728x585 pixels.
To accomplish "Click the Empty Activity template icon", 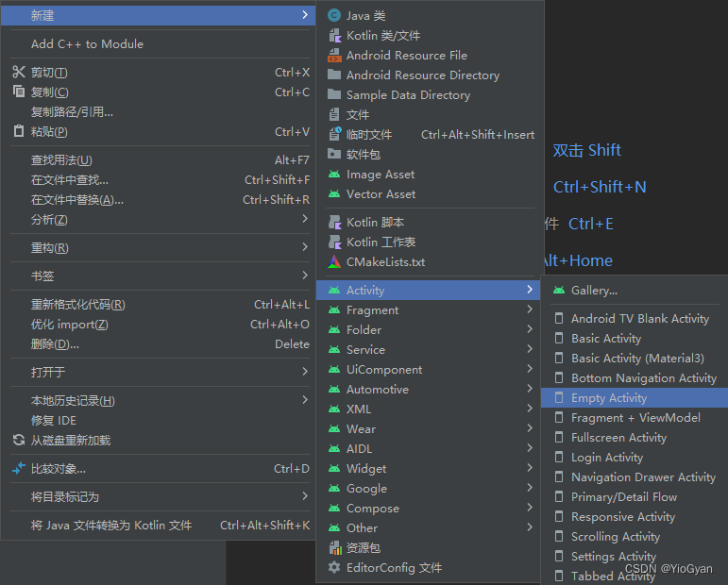I will tap(559, 397).
